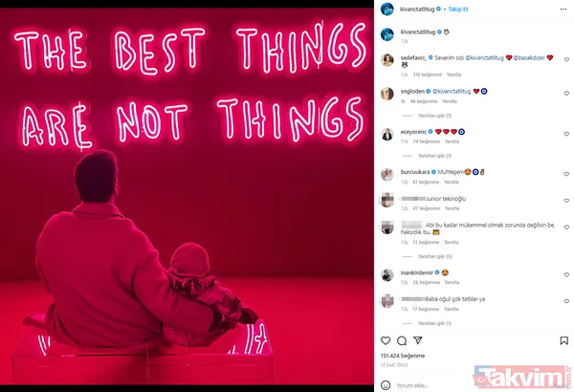The width and height of the screenshot is (574, 392).
Task: Expand the three replies under mükemmel comment
Action: click(435, 256)
